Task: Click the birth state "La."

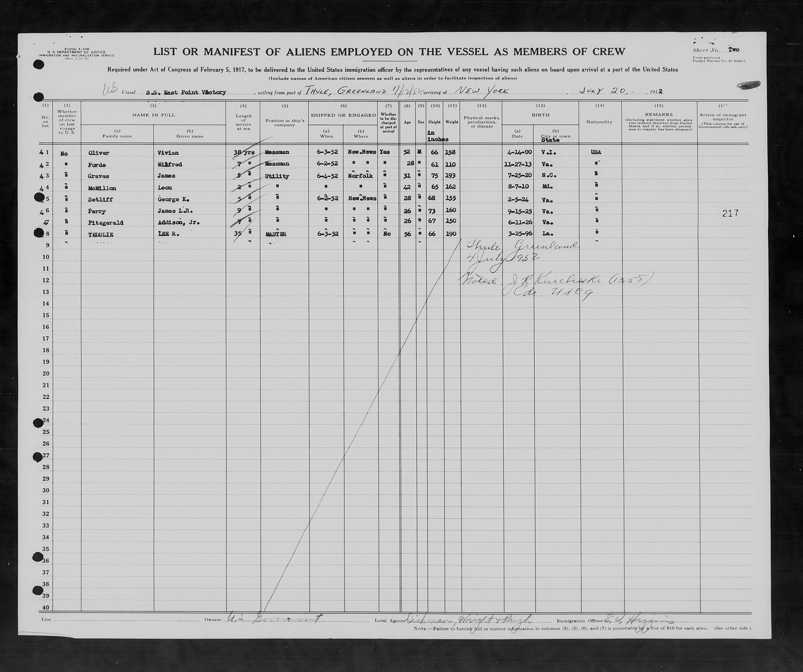Action: click(x=548, y=234)
